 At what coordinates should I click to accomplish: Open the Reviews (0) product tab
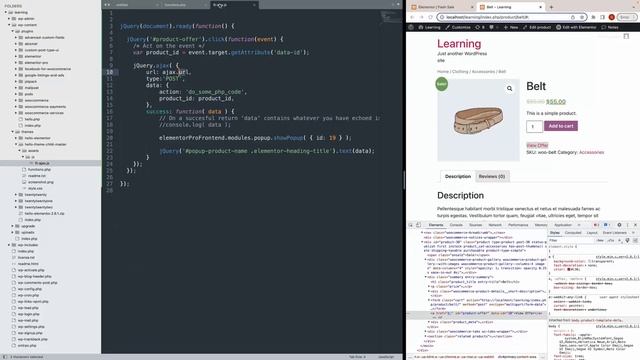pos(491,176)
